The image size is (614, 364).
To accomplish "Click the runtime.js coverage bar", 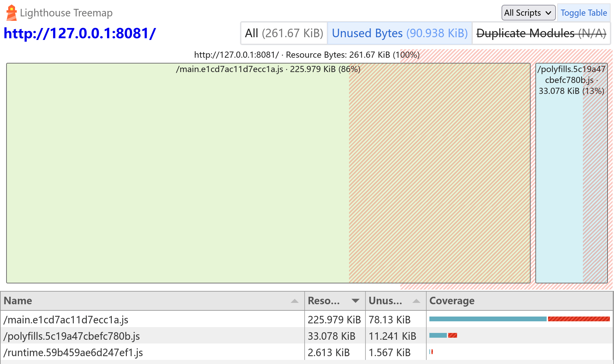I will pos(431,352).
